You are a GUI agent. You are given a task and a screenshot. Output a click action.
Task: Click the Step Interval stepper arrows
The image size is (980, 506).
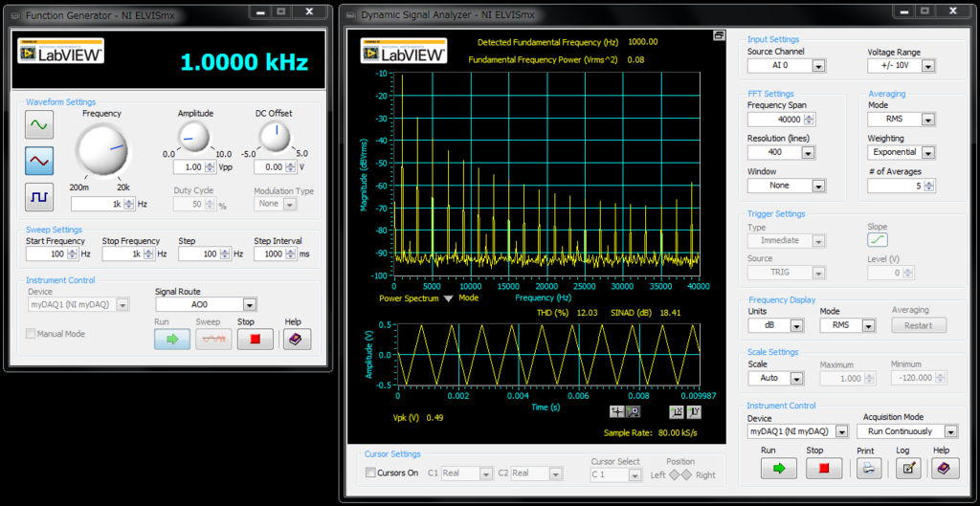(291, 254)
